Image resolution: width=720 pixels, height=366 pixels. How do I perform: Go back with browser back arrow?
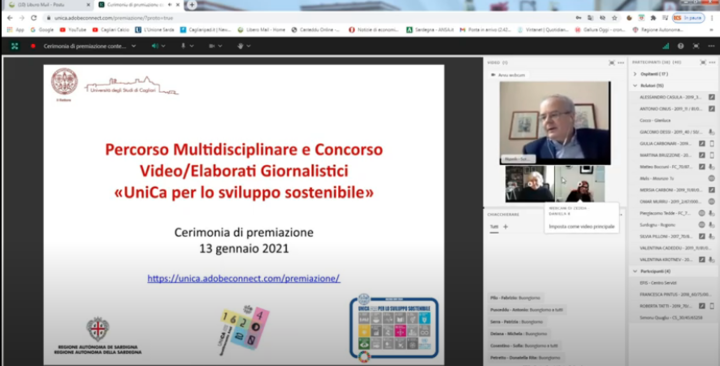point(10,18)
